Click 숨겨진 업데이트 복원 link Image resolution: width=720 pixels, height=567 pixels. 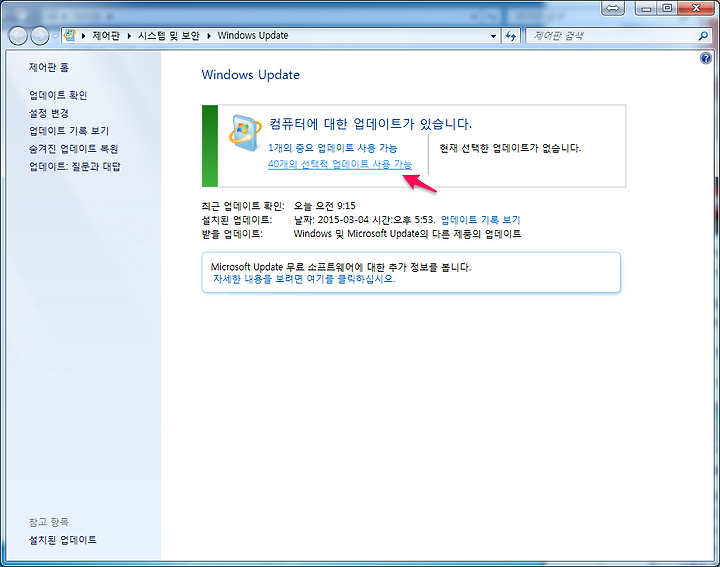[x=73, y=149]
